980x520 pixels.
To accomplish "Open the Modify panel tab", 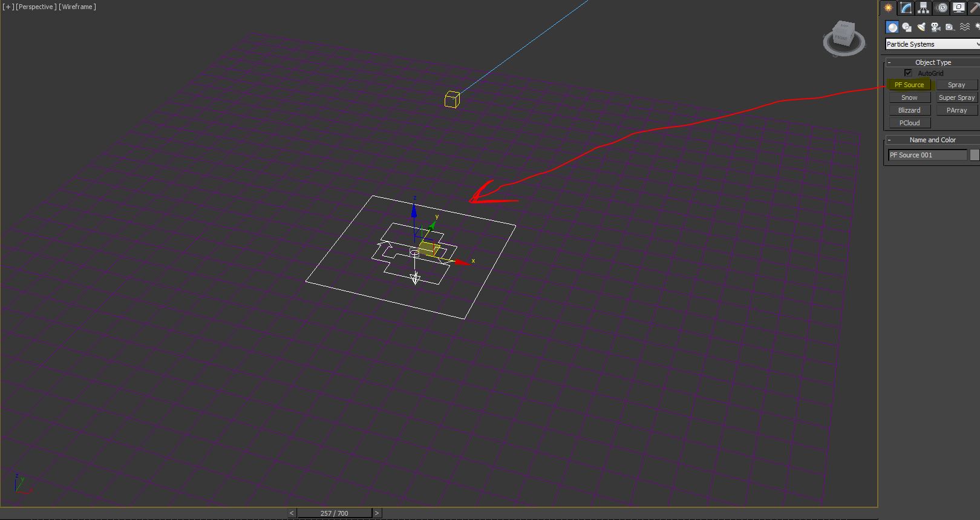I will pos(906,8).
